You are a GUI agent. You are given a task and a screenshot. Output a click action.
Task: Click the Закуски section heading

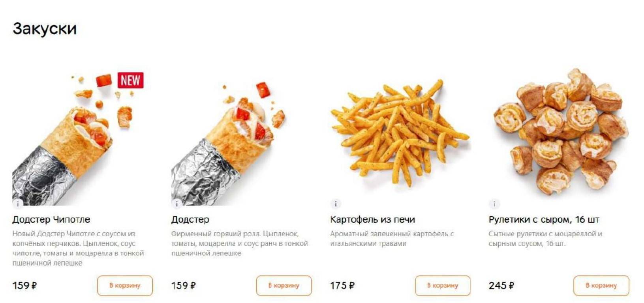[x=45, y=29]
